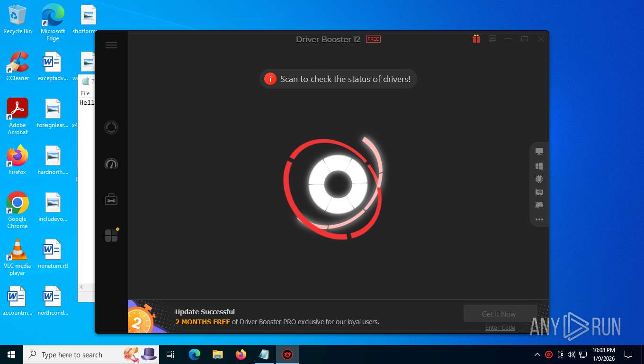Image resolution: width=644 pixels, height=364 pixels.
Task: Select the Google Chrome desktop shortcut
Action: 18,210
